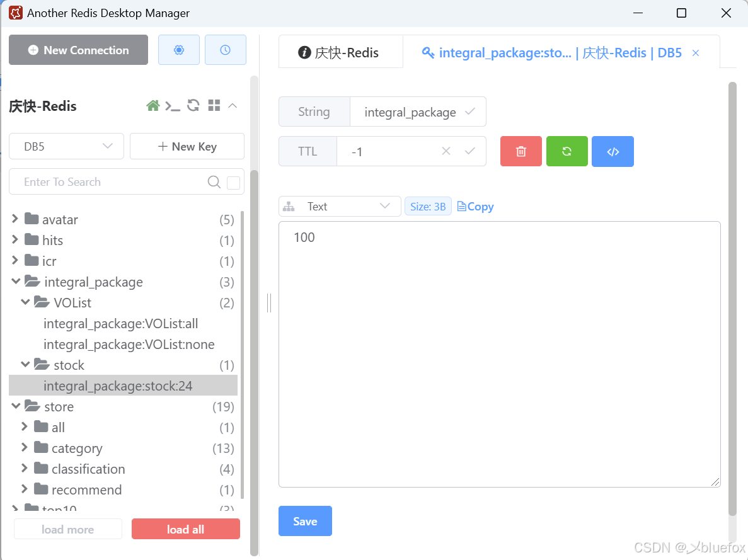
Task: Click the store folder icon
Action: coord(32,406)
